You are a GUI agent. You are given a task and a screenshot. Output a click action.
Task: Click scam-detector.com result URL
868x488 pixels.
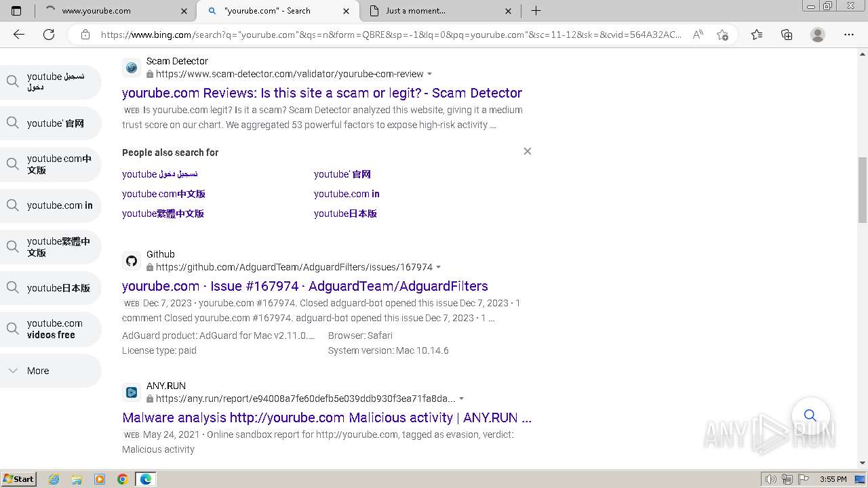point(290,74)
